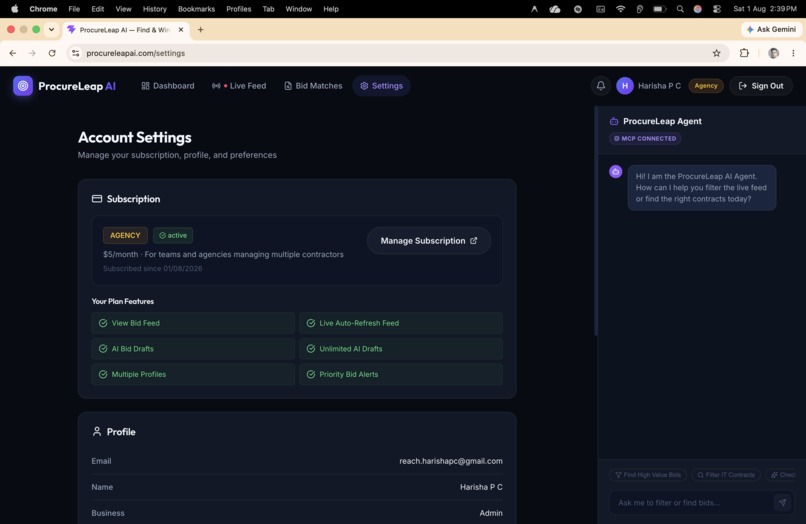The height and width of the screenshot is (524, 806).
Task: Send the chat message with the paper-plane icon
Action: 782,502
